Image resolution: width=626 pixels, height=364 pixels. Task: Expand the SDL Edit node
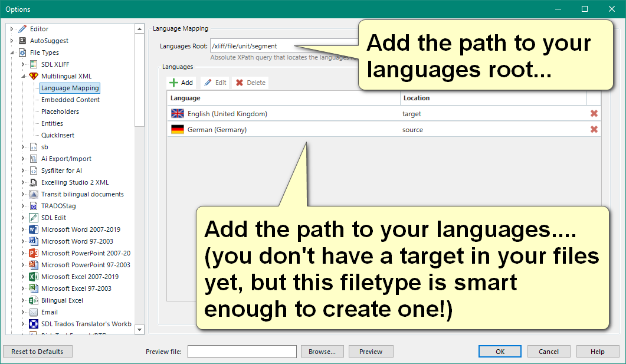click(23, 218)
